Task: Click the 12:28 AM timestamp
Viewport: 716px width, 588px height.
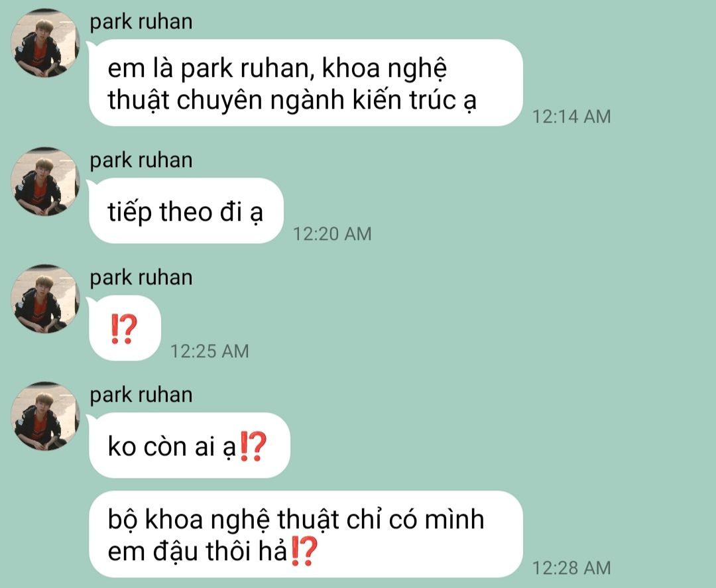Action: click(x=571, y=568)
